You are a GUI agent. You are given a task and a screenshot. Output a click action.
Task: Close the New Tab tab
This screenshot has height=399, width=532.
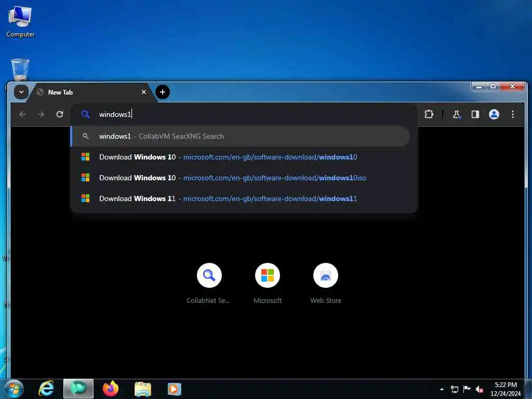(x=144, y=92)
